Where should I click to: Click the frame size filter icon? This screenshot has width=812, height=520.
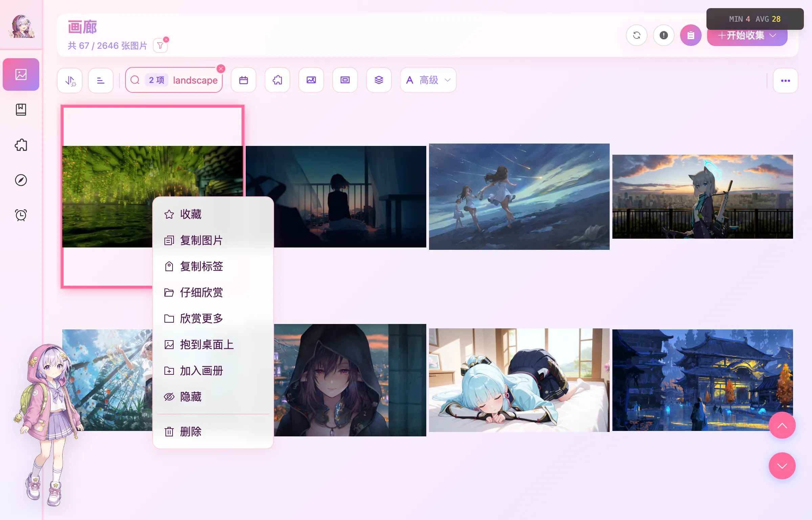point(345,80)
